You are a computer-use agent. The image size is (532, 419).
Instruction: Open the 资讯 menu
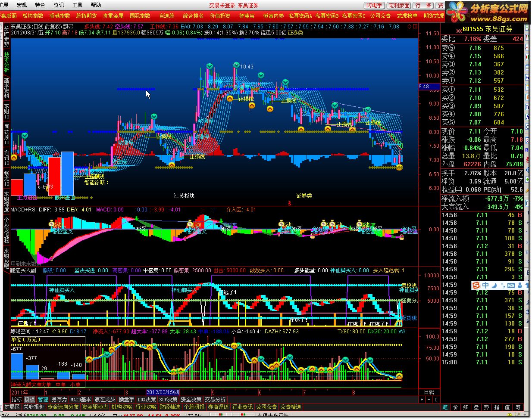click(x=59, y=5)
